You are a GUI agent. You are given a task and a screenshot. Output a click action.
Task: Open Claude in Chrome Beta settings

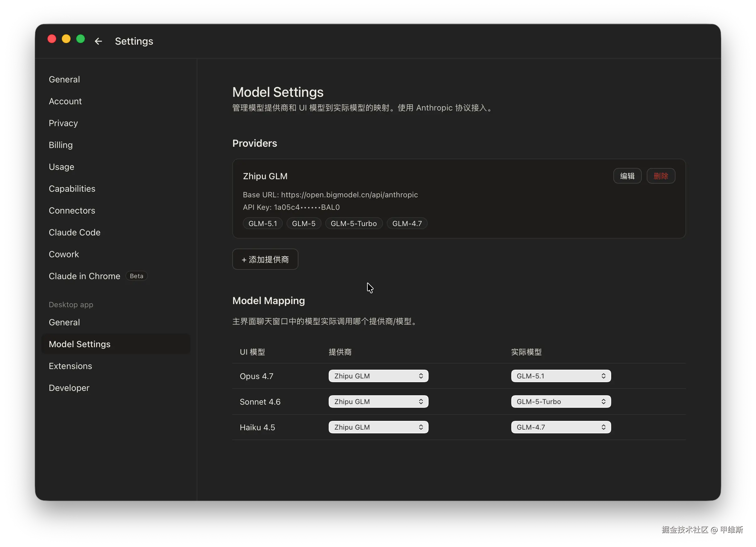coord(84,276)
